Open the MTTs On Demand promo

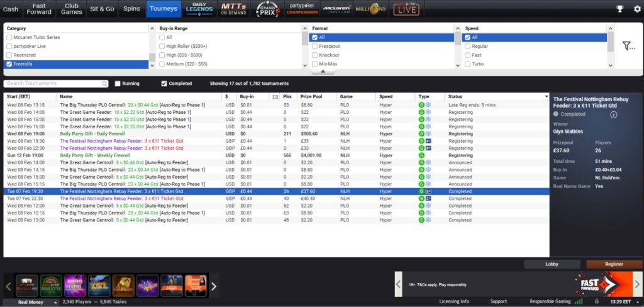click(233, 9)
